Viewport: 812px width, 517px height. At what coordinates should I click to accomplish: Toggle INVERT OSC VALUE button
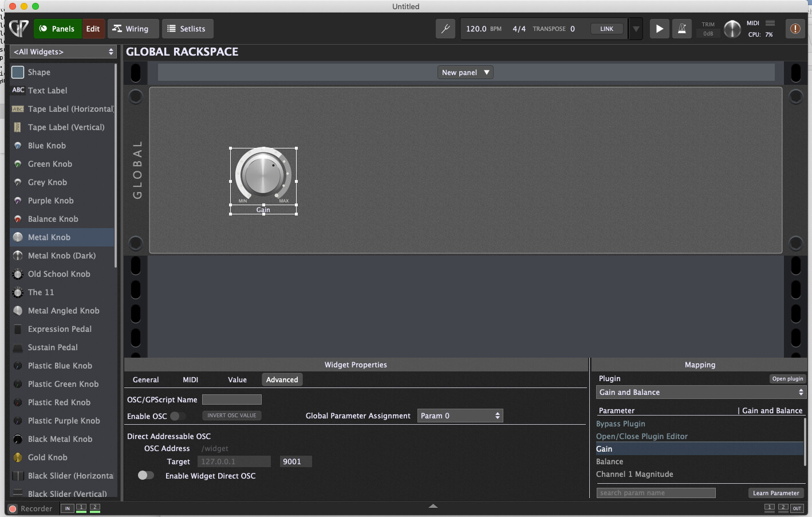232,416
